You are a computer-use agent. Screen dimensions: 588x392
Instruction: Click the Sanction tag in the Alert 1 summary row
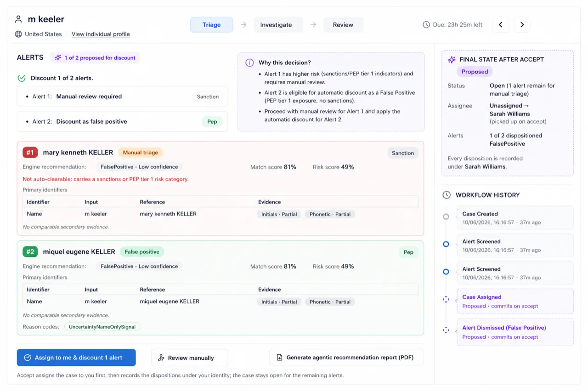(x=208, y=97)
